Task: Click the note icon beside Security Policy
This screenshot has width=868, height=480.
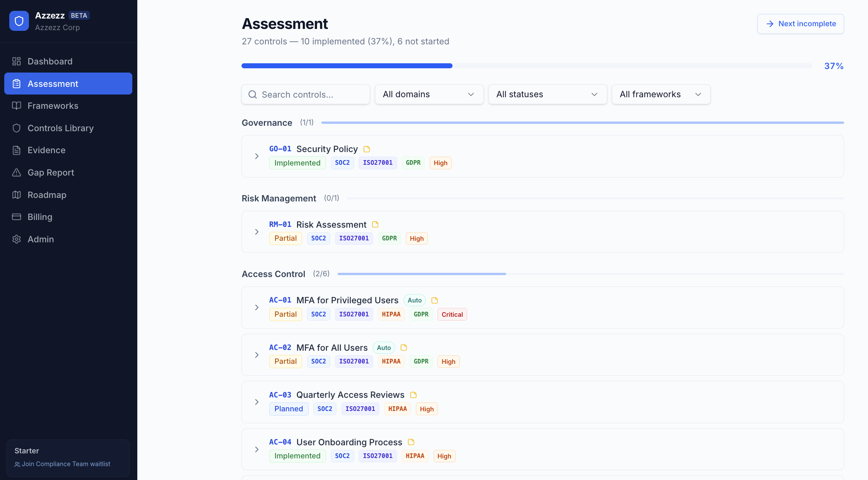Action: (x=367, y=149)
